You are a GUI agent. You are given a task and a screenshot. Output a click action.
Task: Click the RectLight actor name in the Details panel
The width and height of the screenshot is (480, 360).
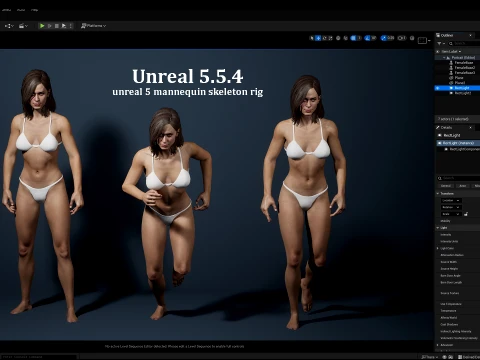tap(452, 135)
